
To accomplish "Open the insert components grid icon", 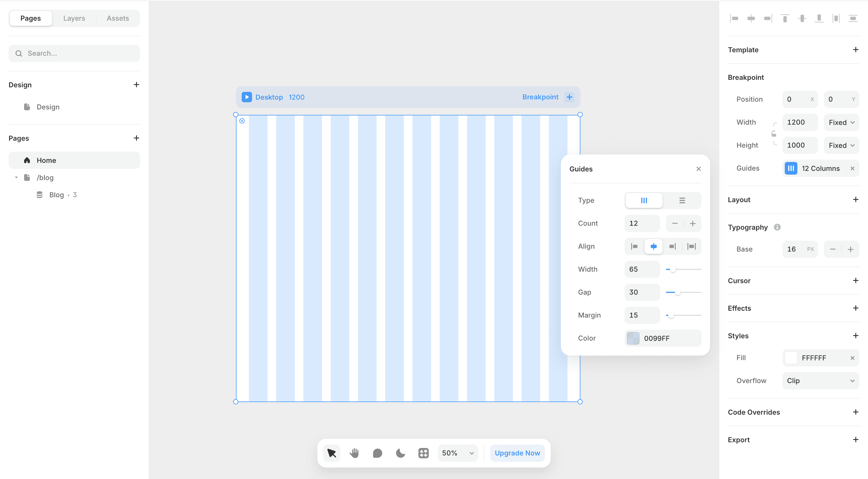I will 423,453.
